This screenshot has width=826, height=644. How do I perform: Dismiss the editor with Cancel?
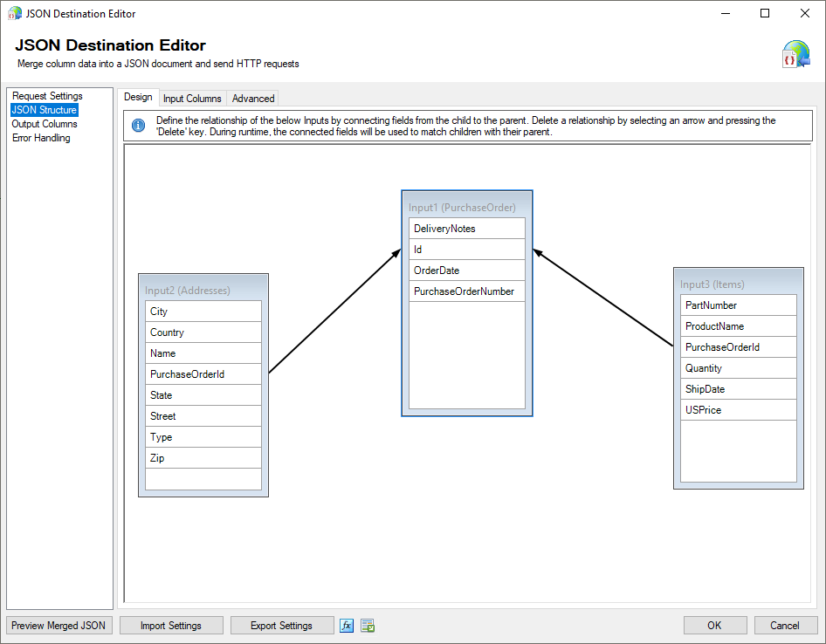[x=785, y=625]
